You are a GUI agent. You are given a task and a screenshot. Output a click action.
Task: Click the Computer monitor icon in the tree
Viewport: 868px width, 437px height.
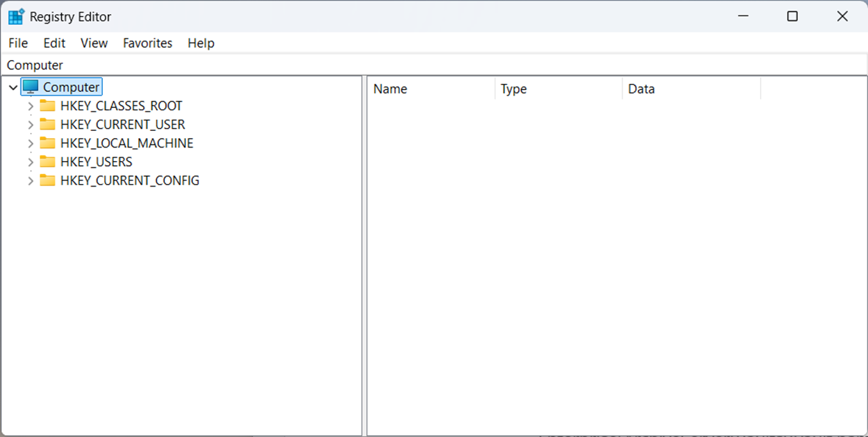click(29, 86)
